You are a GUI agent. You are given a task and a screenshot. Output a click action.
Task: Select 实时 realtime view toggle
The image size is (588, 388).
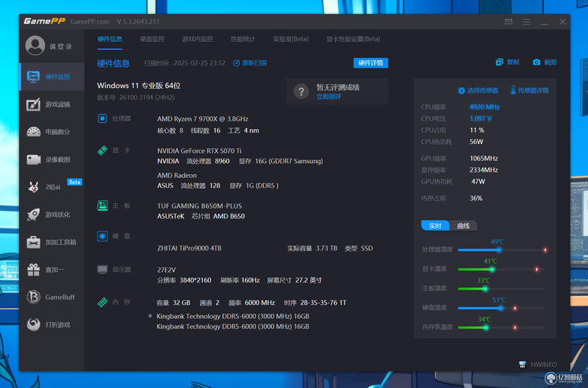click(x=435, y=226)
